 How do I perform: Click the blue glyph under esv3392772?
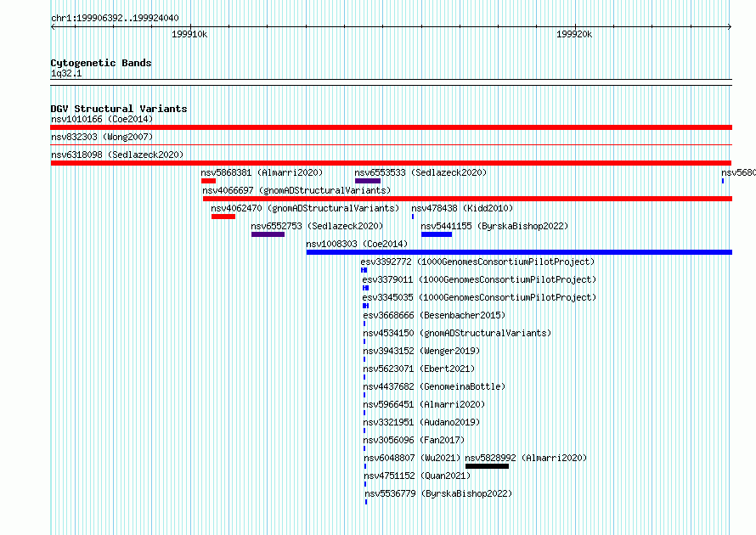(364, 270)
